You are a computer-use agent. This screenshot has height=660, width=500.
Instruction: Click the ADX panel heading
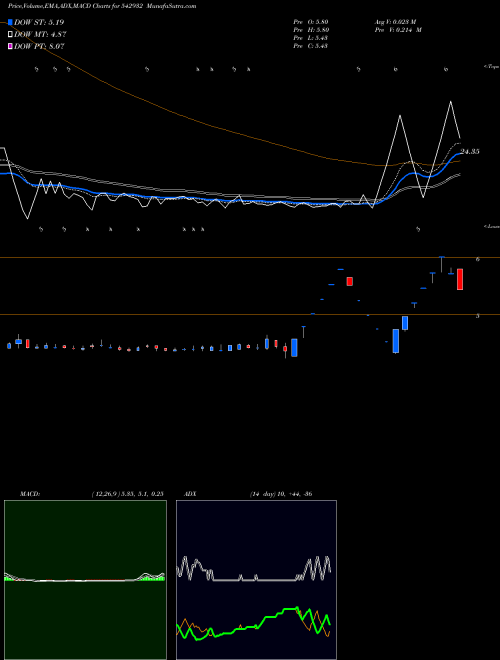pyautogui.click(x=191, y=494)
